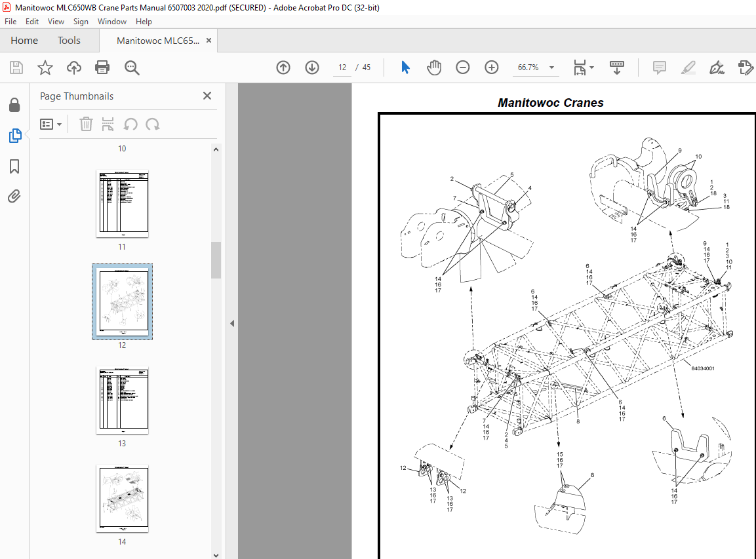Zoom out with minus icon
Viewport: 756px width, 559px height.
coord(462,67)
